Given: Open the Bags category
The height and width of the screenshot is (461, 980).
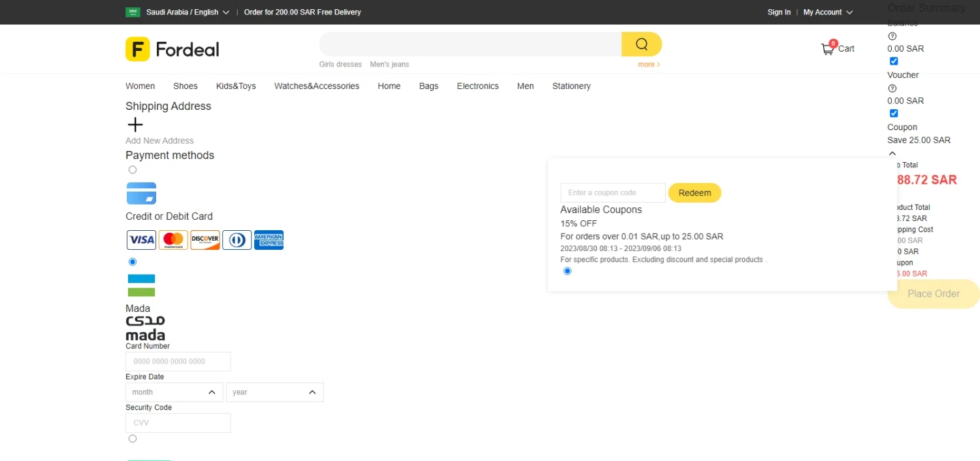Looking at the screenshot, I should pyautogui.click(x=429, y=86).
